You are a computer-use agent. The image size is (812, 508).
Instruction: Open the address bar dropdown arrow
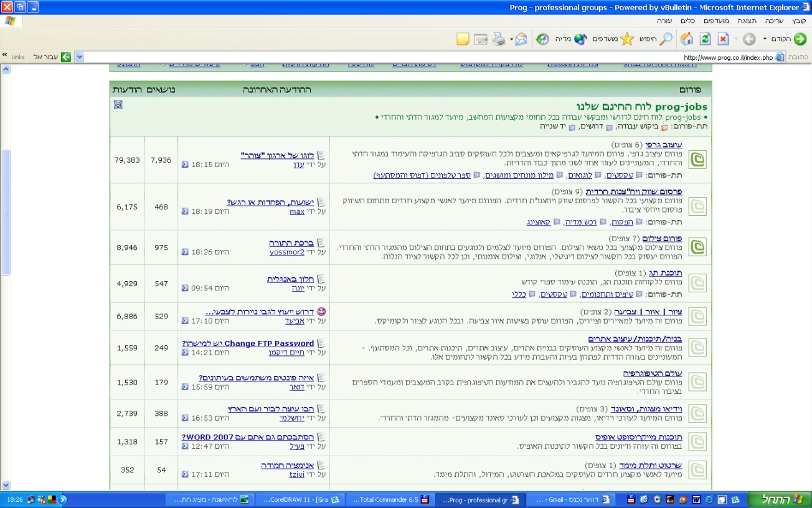pyautogui.click(x=79, y=57)
